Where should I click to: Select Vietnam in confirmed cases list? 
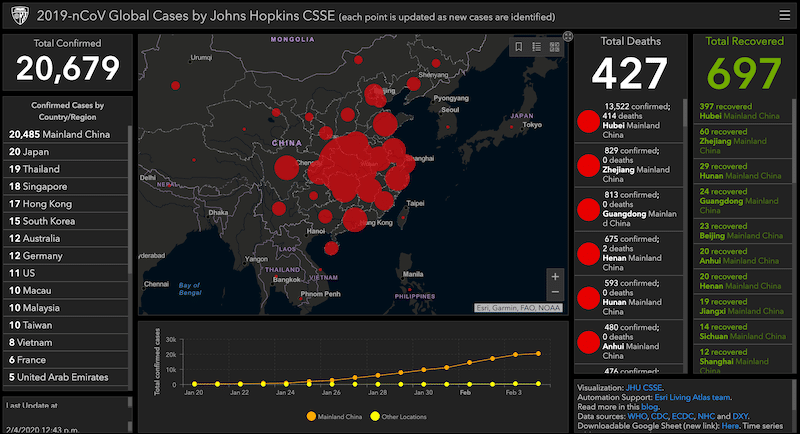(x=66, y=343)
